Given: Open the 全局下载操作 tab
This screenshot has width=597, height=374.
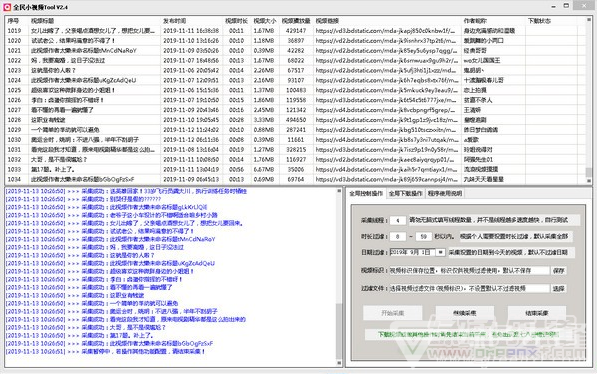Looking at the screenshot, I should click(405, 193).
